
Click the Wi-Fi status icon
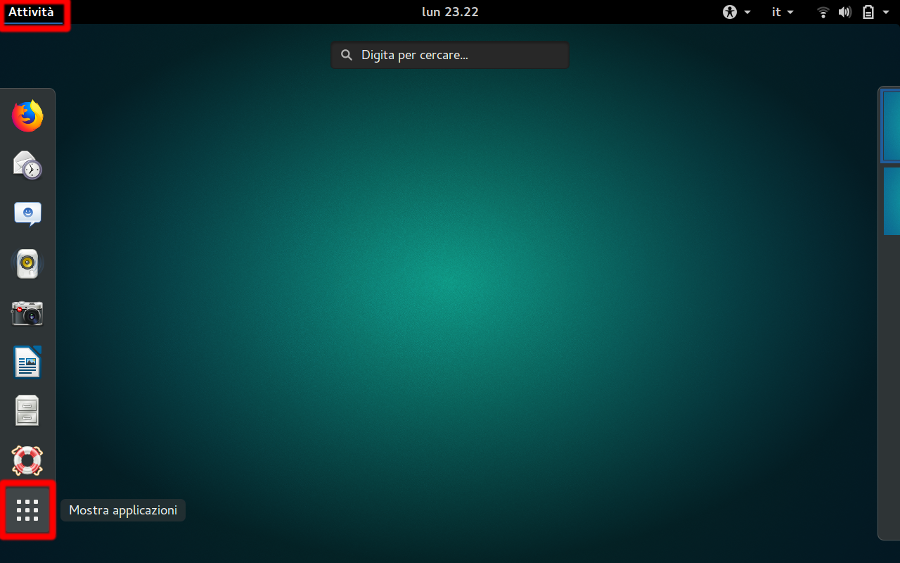pos(823,12)
